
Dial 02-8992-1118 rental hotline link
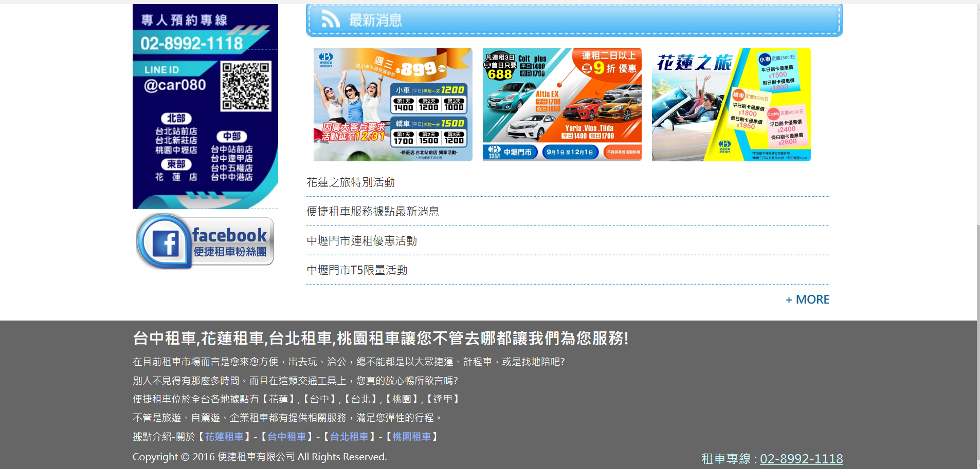[802, 458]
